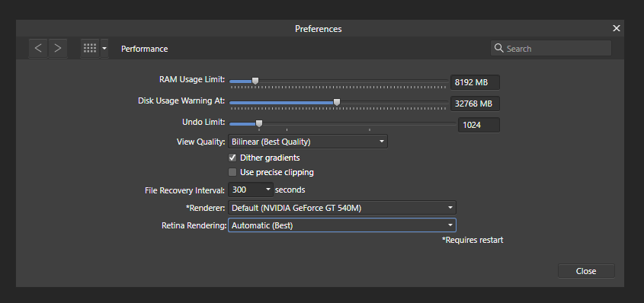Edit the 32768 MB disk value field
644x303 pixels.
coord(475,104)
